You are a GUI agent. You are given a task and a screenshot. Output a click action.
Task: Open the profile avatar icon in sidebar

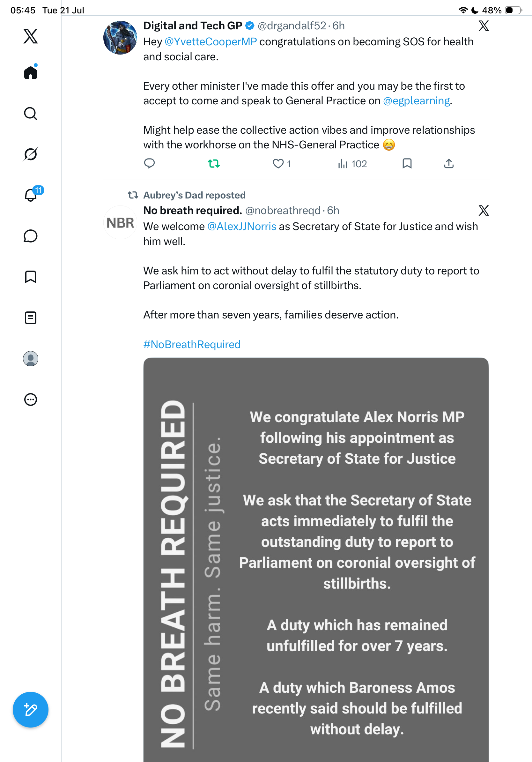coord(31,358)
